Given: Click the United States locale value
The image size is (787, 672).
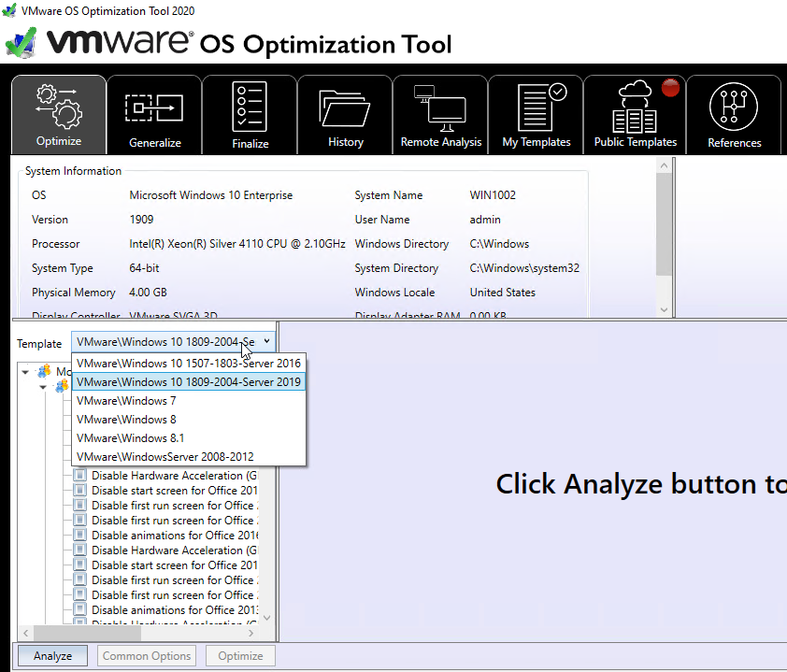Looking at the screenshot, I should click(503, 293).
